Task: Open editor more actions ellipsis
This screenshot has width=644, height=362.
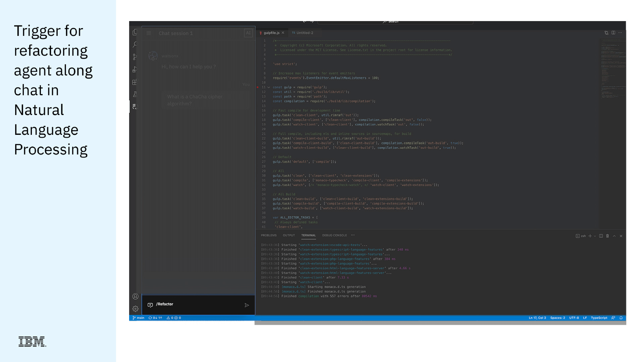Action: 620,33
